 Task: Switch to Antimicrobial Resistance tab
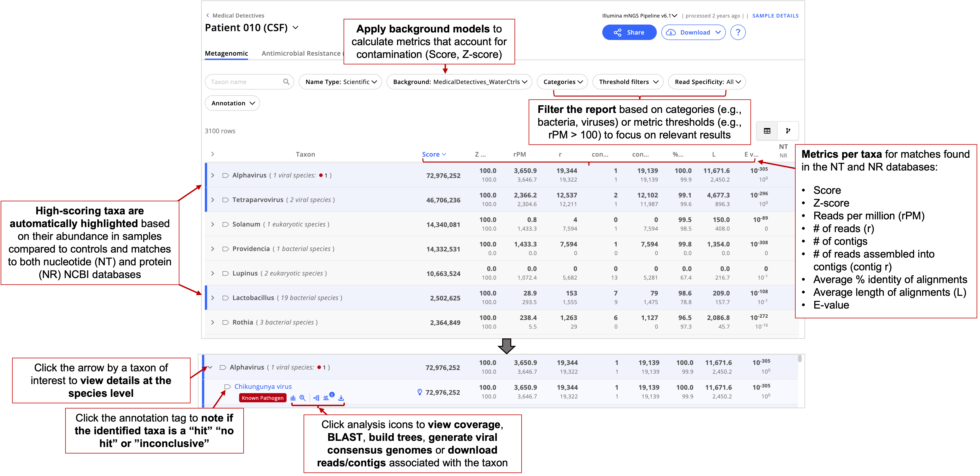coord(301,53)
